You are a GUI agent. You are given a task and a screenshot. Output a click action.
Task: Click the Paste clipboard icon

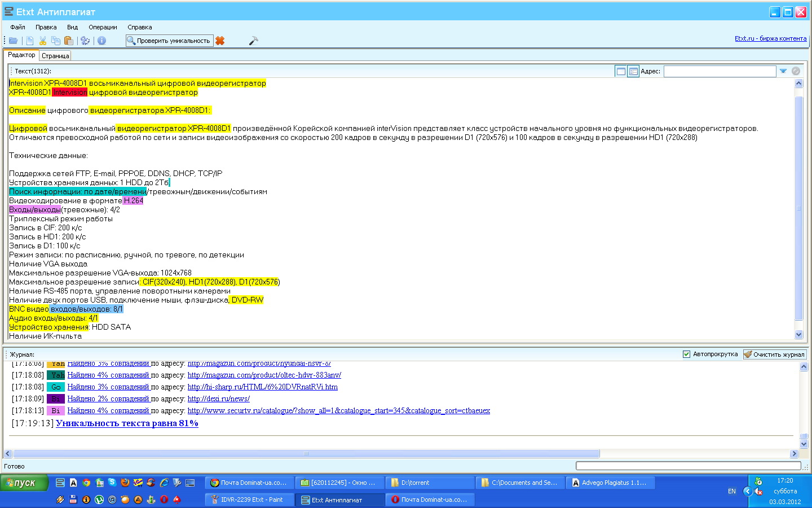click(x=69, y=41)
